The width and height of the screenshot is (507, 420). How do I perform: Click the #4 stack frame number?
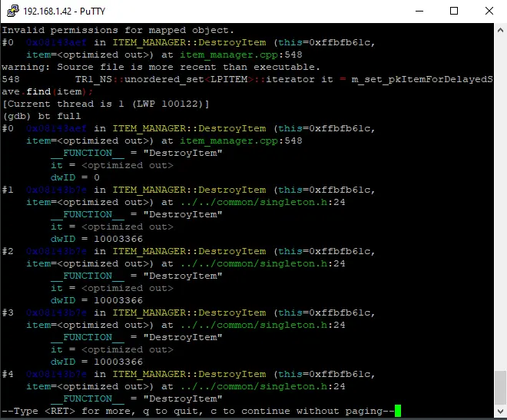coord(8,374)
